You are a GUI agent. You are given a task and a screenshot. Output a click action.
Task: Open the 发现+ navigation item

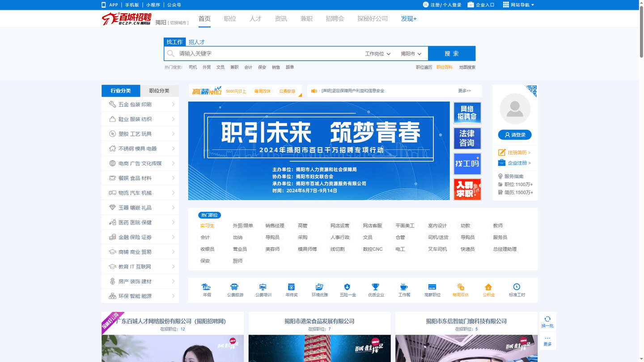[x=409, y=19]
